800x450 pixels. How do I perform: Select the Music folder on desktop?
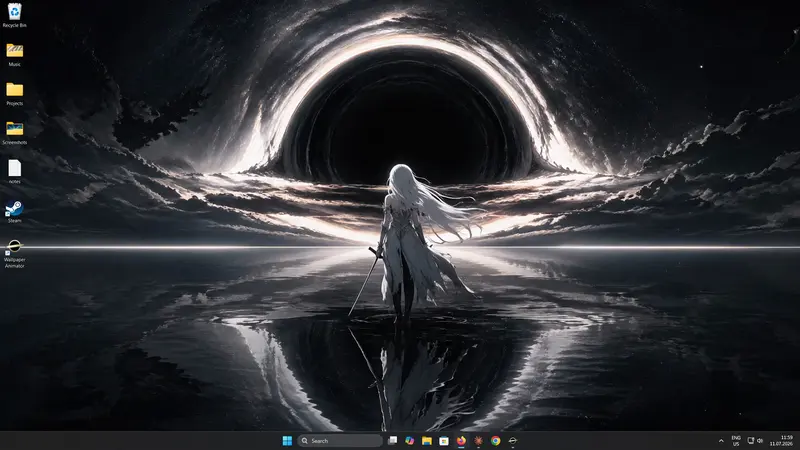[x=14, y=55]
